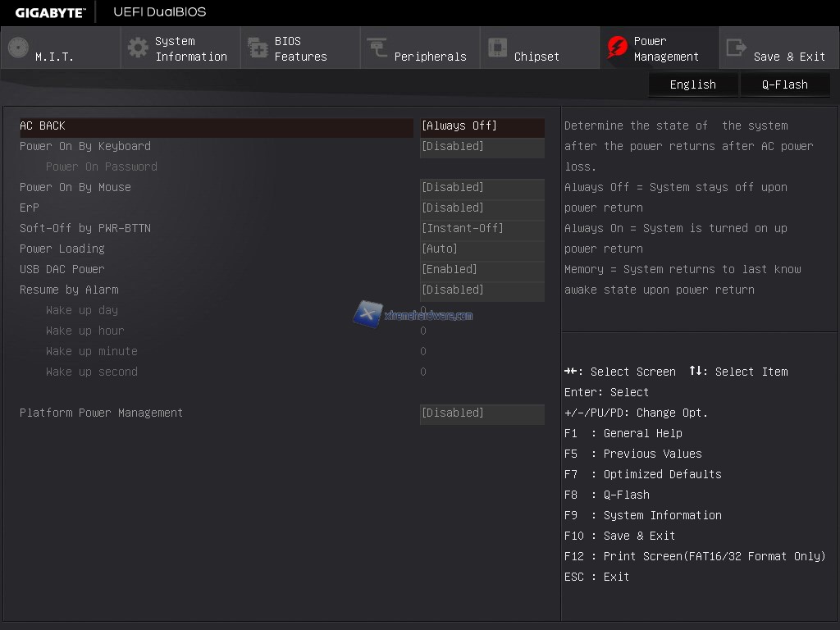
Task: Select the Resume by Alarm value
Action: [482, 290]
